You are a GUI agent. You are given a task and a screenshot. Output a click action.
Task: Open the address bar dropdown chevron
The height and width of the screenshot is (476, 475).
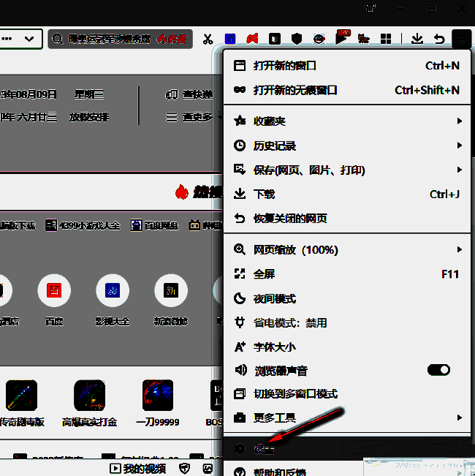coord(29,39)
